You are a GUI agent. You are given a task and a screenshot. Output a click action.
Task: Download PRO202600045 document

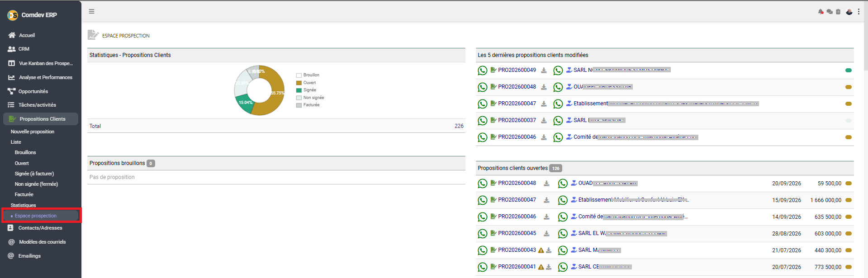tap(546, 234)
